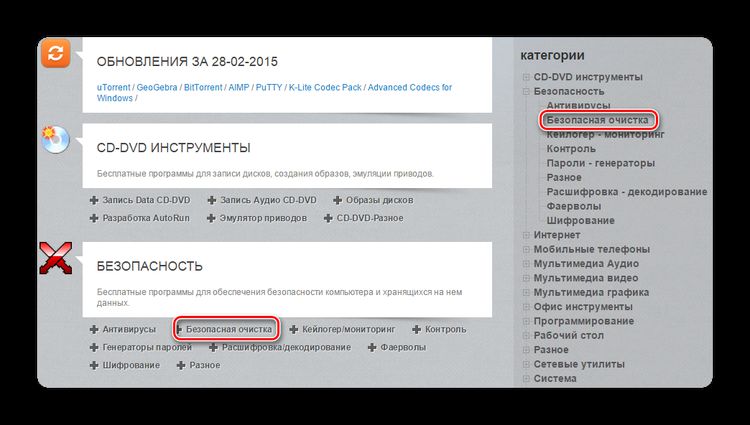Open BitTorrent update link

click(203, 87)
